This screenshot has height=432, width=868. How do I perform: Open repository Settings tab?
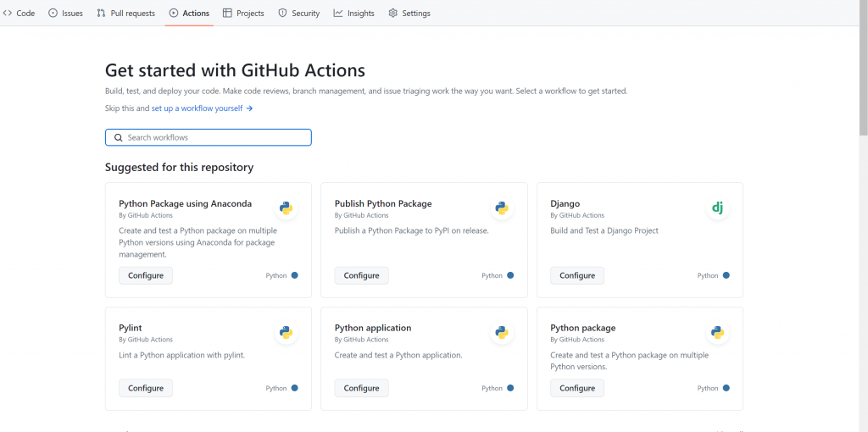[x=409, y=14]
